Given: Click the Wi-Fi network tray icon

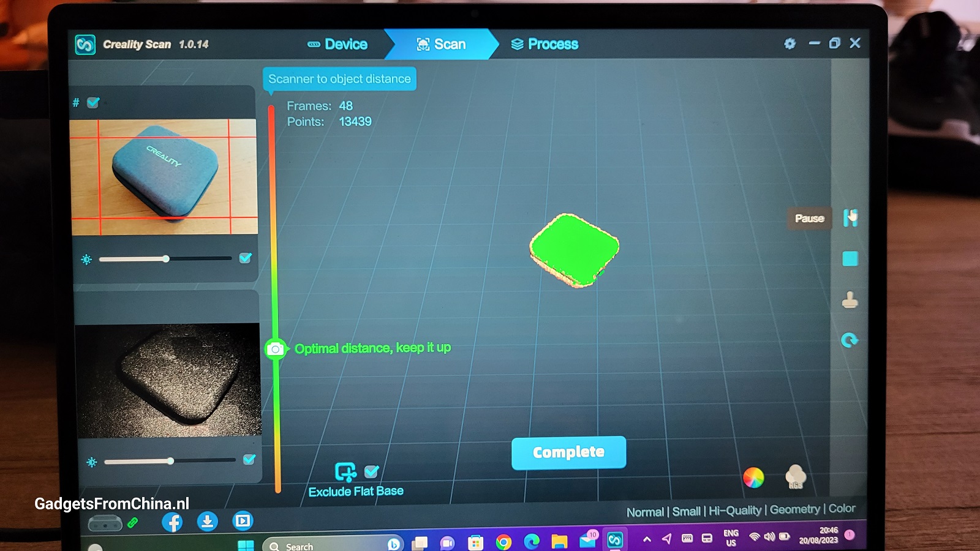Looking at the screenshot, I should tap(755, 537).
